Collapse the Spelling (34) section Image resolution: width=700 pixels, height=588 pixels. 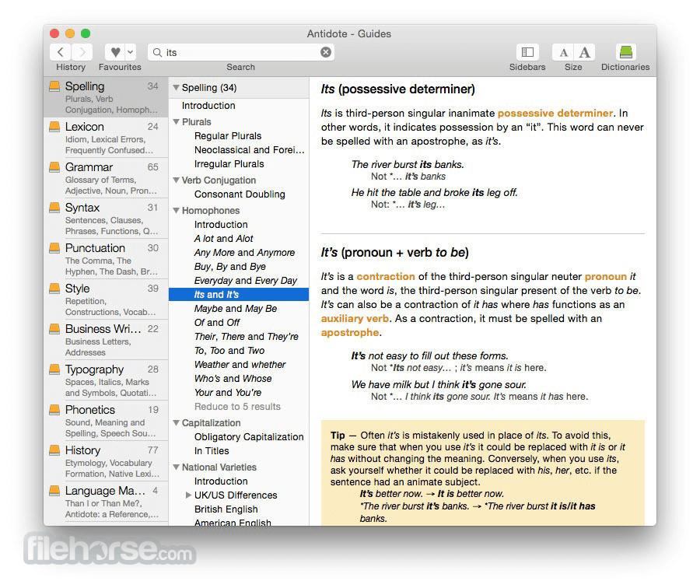(x=176, y=88)
